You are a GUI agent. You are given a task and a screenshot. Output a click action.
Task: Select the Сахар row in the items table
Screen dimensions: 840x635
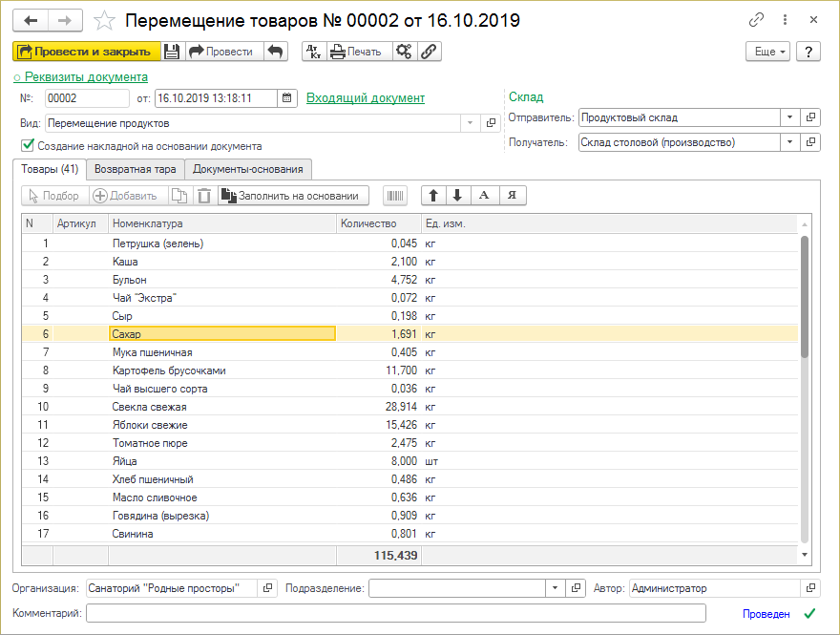point(221,334)
